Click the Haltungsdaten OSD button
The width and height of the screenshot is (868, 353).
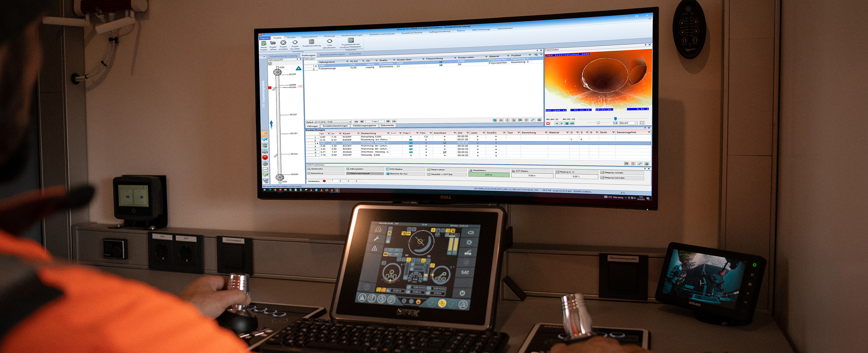coord(365,169)
